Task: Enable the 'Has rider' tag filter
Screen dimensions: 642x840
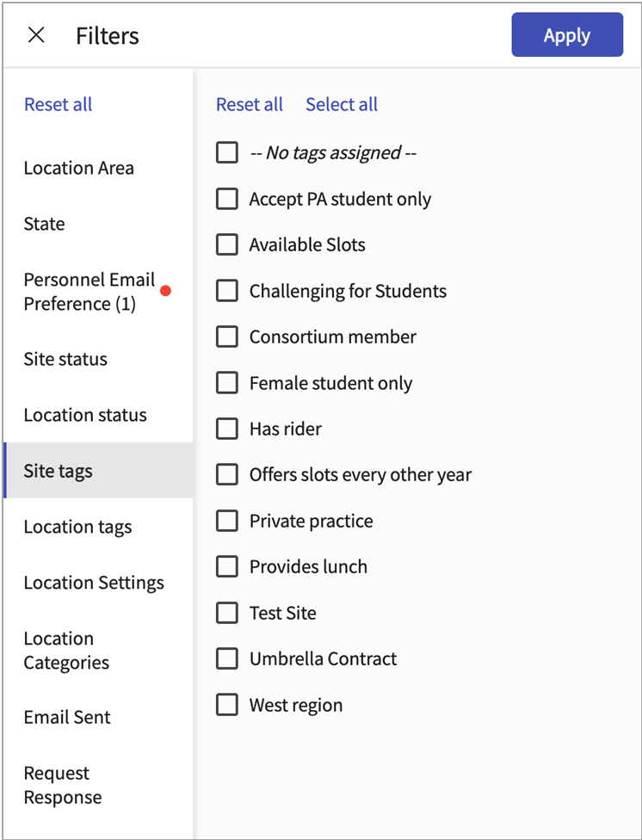Action: (226, 429)
